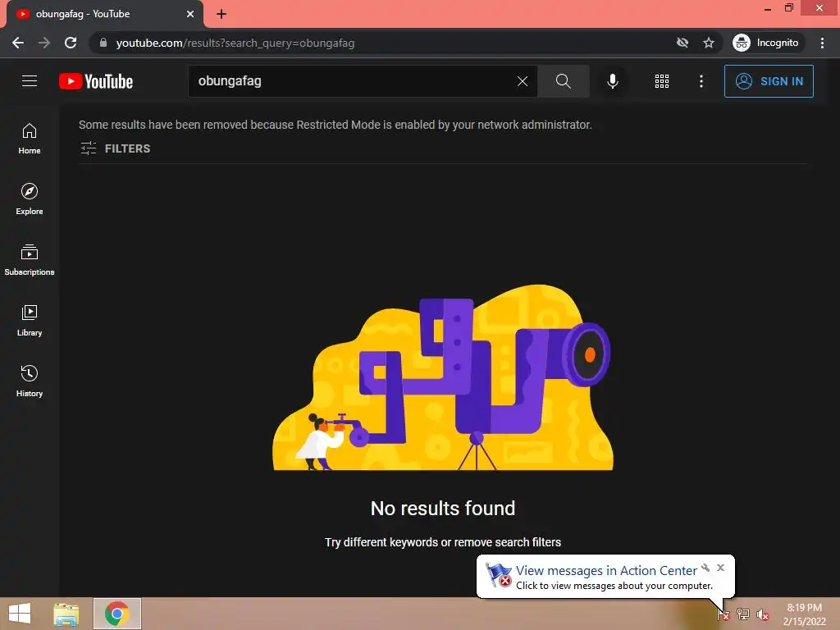Screen dimensions: 840x630
Task: Open YouTube settings three-dot menu
Action: [x=701, y=81]
